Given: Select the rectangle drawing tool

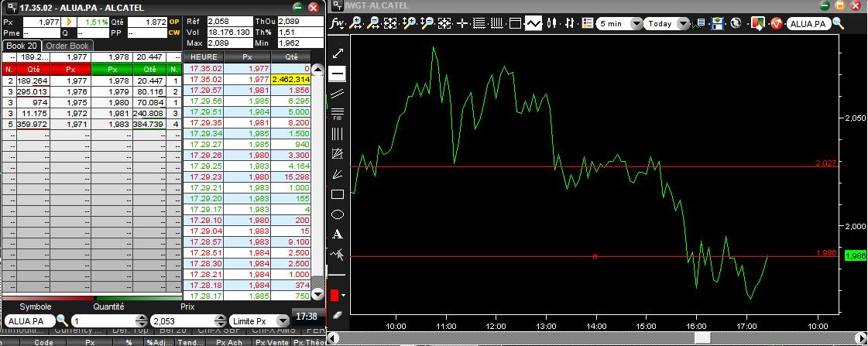Looking at the screenshot, I should 337,194.
